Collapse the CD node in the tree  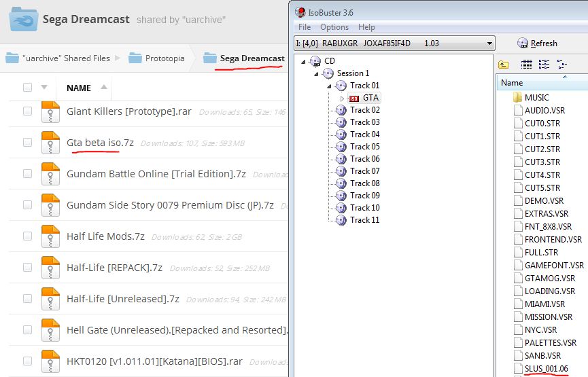pyautogui.click(x=303, y=62)
